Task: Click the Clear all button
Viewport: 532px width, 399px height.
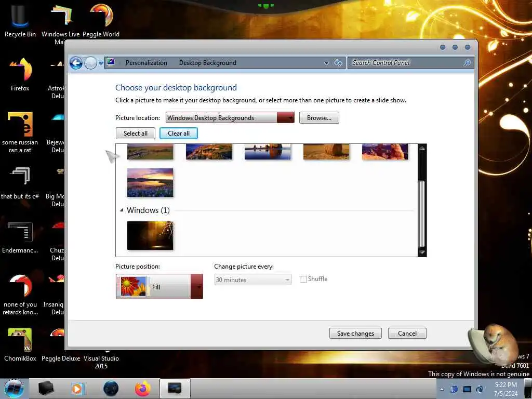Action: 179,134
